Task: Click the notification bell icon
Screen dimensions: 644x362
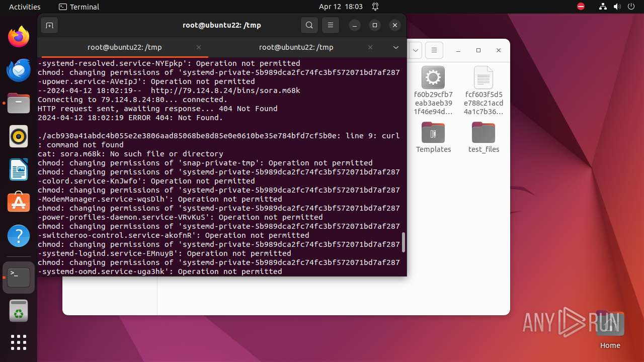Action: (375, 7)
